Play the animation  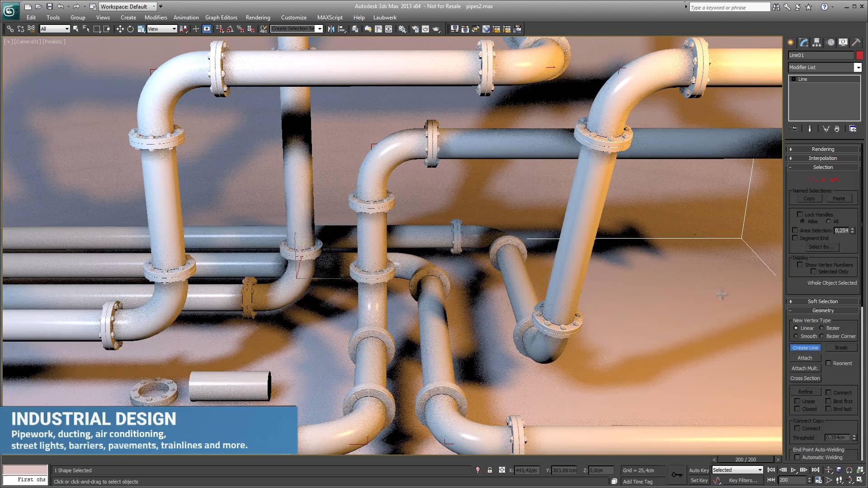pos(793,470)
